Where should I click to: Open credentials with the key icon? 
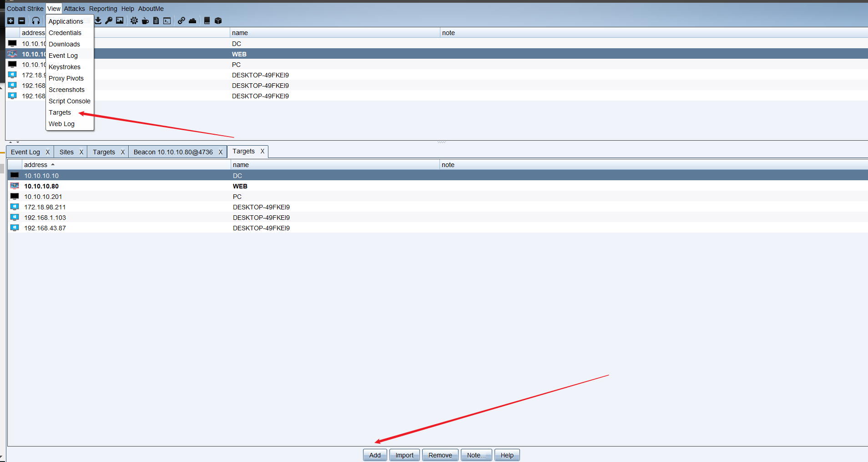109,21
